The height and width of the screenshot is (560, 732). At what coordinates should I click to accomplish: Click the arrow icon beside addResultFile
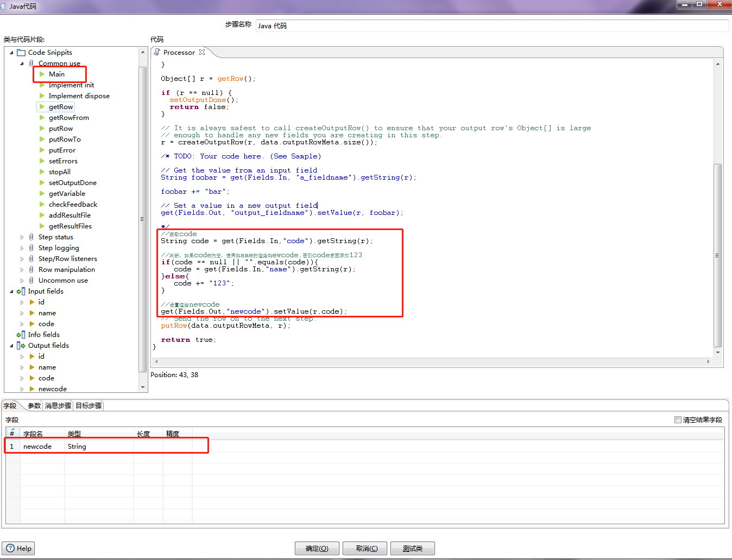(42, 215)
